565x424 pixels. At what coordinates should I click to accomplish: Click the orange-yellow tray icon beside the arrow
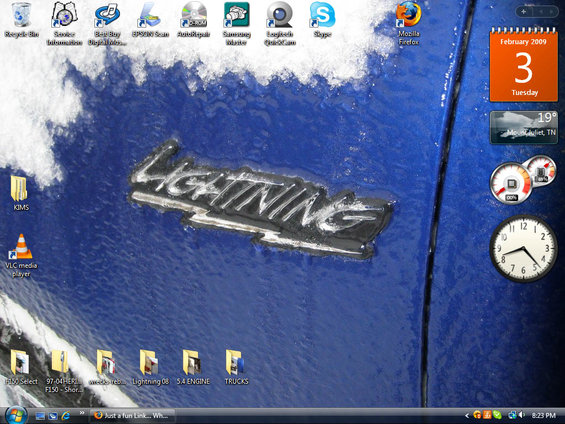click(477, 415)
